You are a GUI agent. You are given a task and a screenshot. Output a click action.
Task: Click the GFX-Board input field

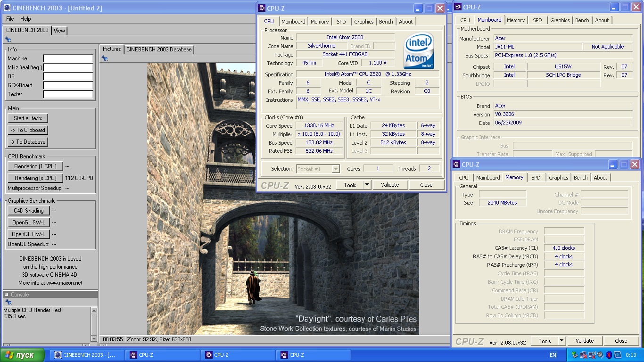click(68, 85)
